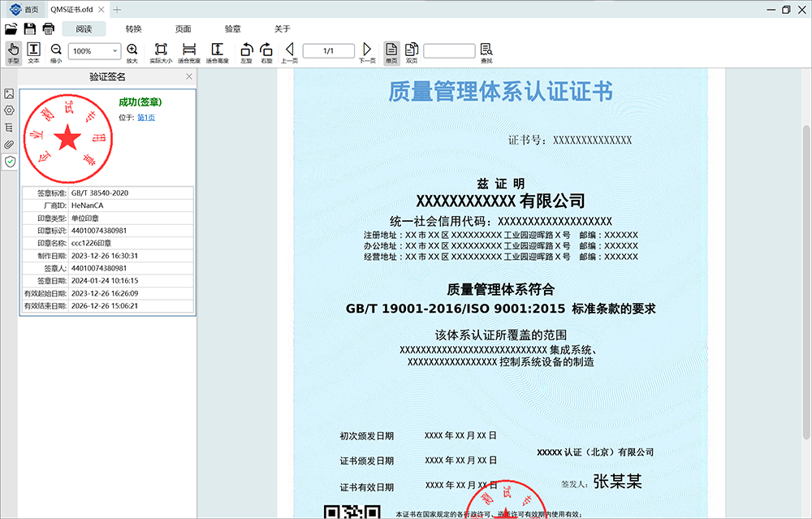Rotate page right (右旋)
812x519 pixels.
(x=266, y=53)
